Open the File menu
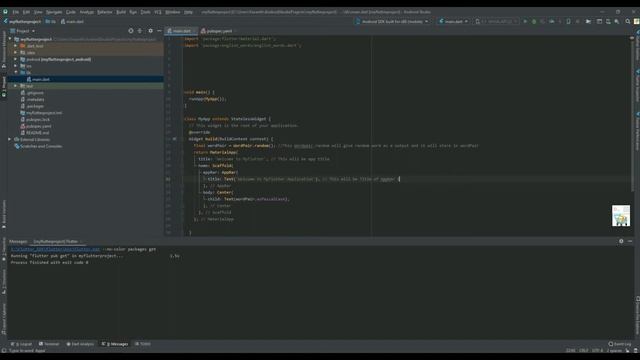This screenshot has height=360, width=640. [16, 12]
